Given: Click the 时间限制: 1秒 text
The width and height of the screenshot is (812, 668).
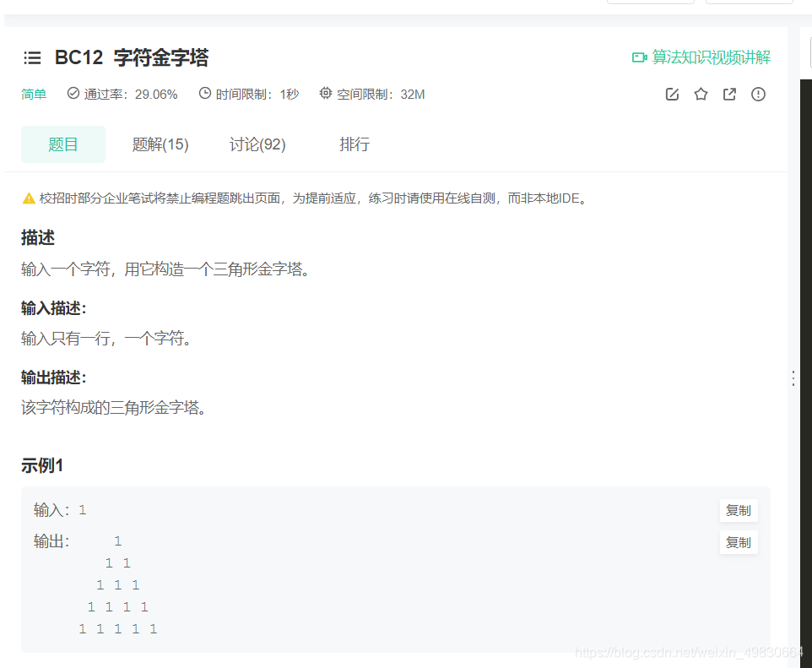Looking at the screenshot, I should click(257, 95).
